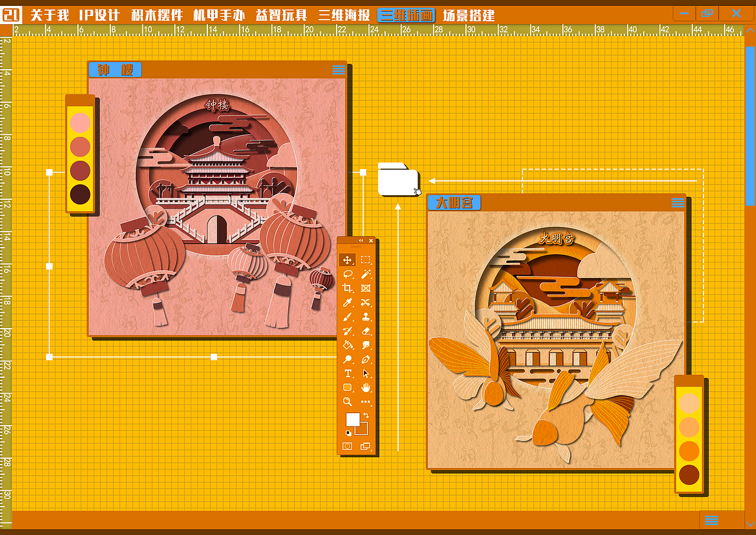
Task: Close the main window with X
Action: 736,14
